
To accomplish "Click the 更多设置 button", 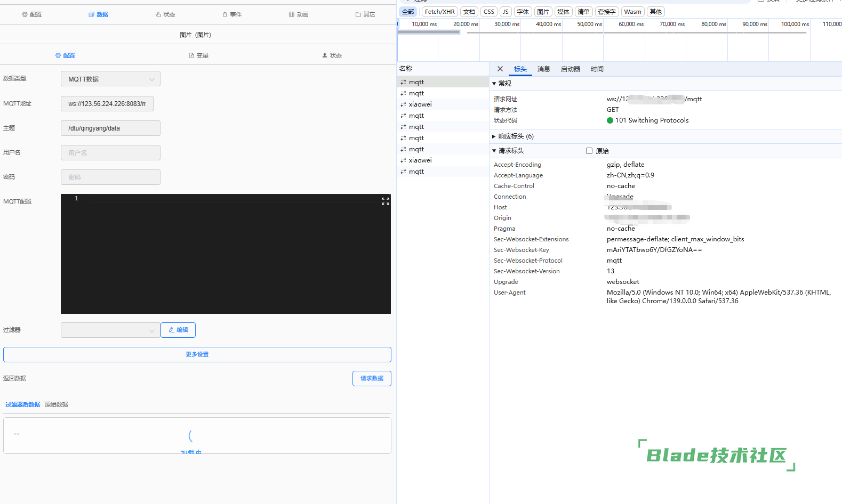I will 197,354.
